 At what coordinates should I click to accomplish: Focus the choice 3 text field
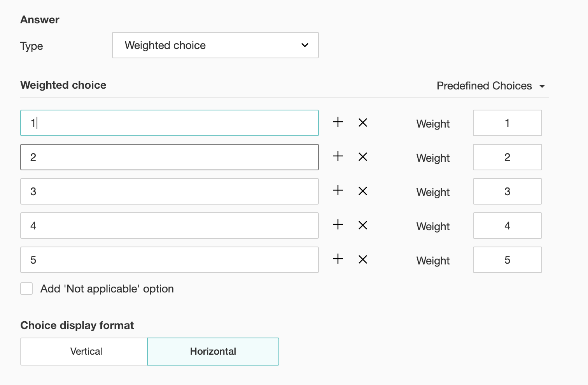169,191
